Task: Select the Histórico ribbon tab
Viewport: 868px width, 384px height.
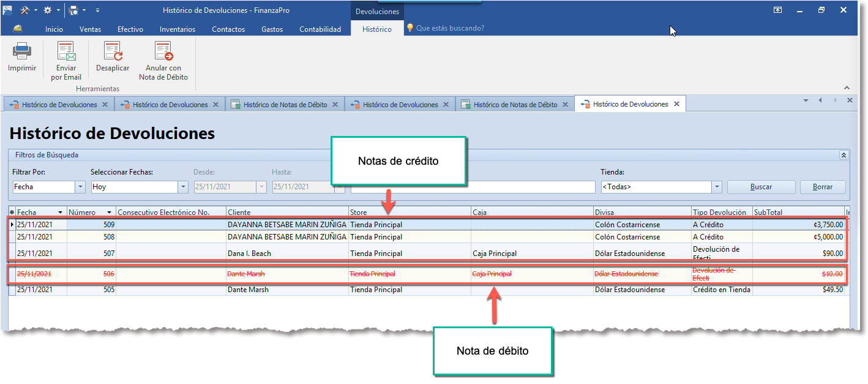Action: 377,29
